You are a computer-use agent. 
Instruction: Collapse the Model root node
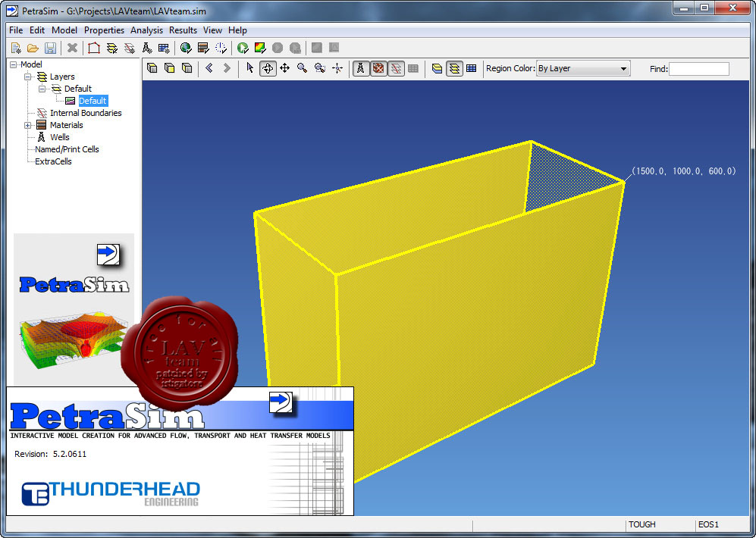(x=14, y=64)
